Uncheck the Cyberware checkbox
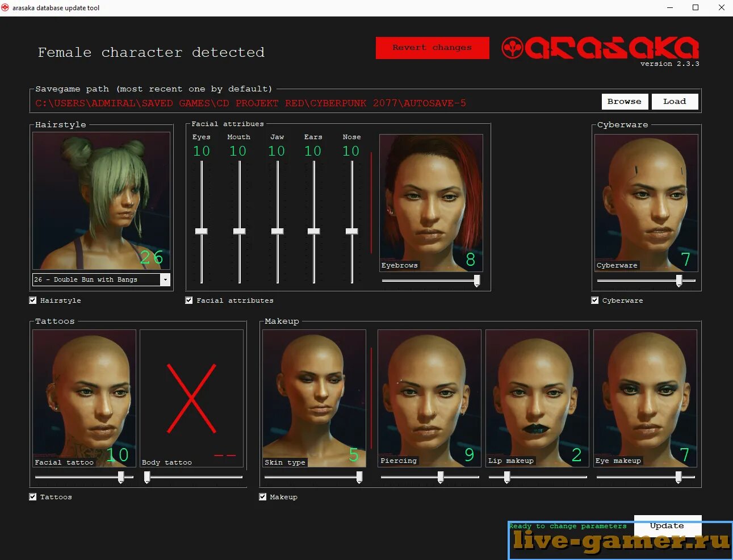Viewport: 733px width, 560px height. click(x=595, y=300)
